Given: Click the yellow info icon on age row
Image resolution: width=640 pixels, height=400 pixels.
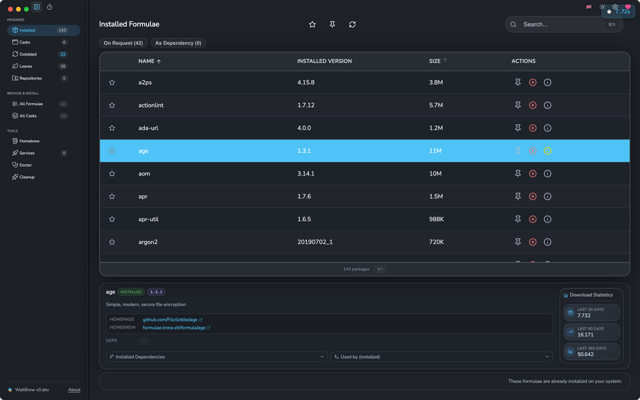Looking at the screenshot, I should 548,151.
